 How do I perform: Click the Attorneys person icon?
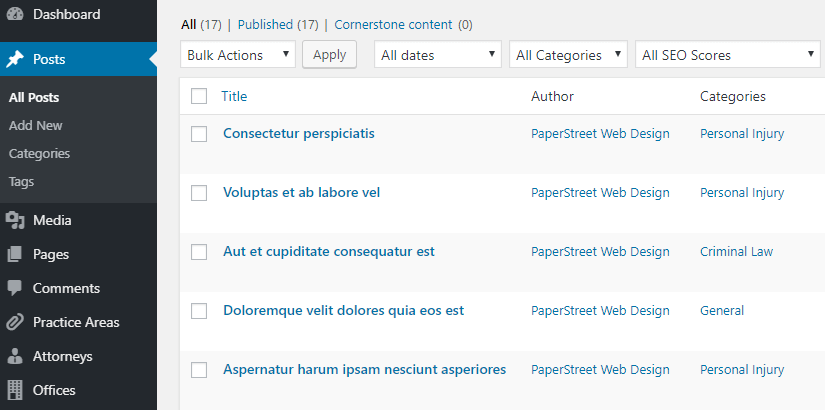15,356
